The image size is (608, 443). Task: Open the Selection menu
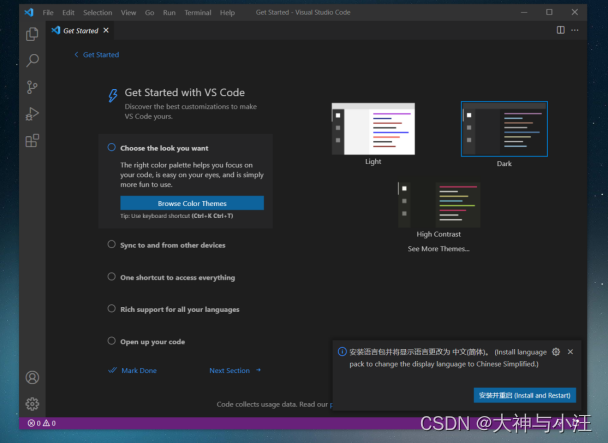(x=97, y=12)
